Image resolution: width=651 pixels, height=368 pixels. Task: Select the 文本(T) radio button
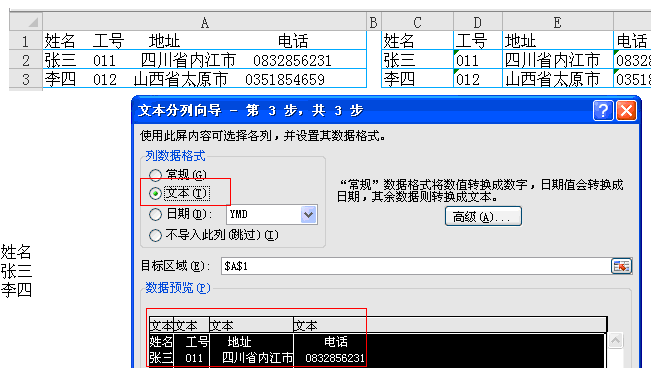coord(156,194)
